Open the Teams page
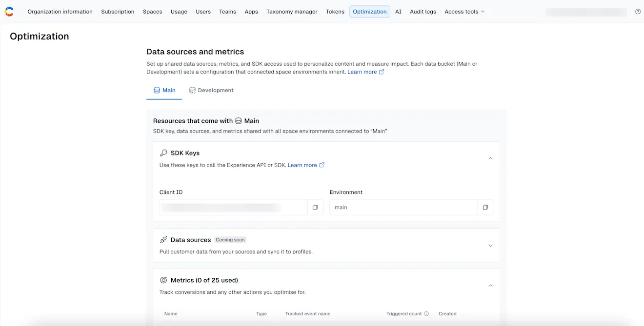Image resolution: width=644 pixels, height=326 pixels. point(227,12)
